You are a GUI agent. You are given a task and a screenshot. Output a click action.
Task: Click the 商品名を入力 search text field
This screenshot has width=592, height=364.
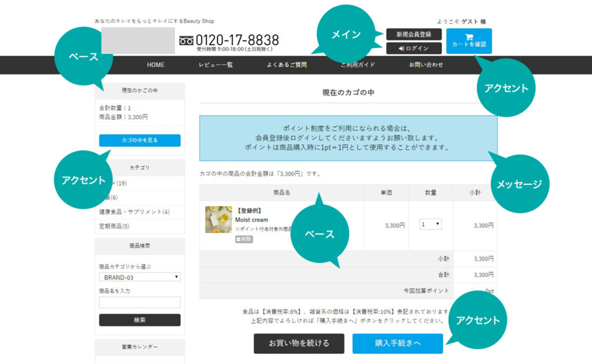click(139, 302)
